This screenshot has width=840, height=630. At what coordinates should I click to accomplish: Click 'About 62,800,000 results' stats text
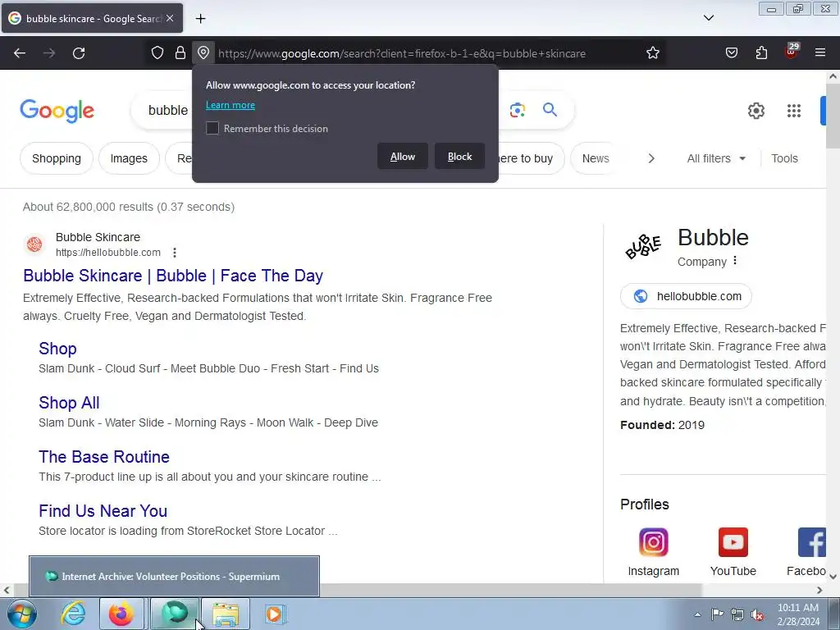click(129, 207)
